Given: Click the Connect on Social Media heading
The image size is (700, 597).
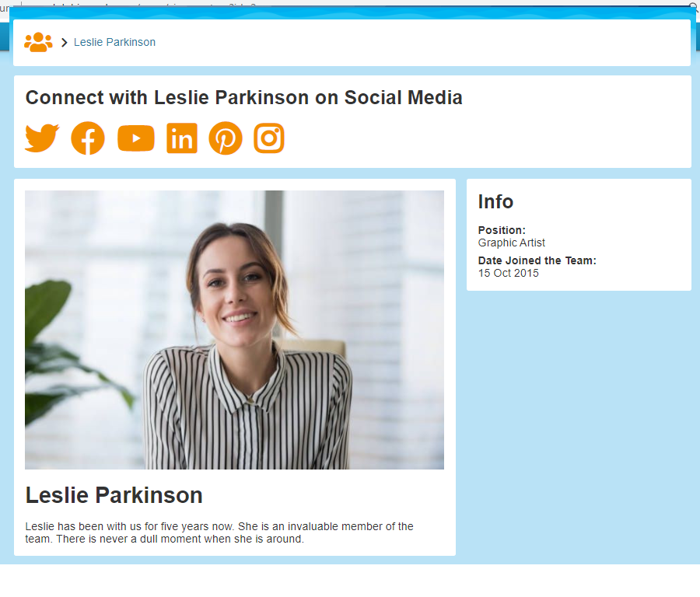Looking at the screenshot, I should tap(244, 98).
